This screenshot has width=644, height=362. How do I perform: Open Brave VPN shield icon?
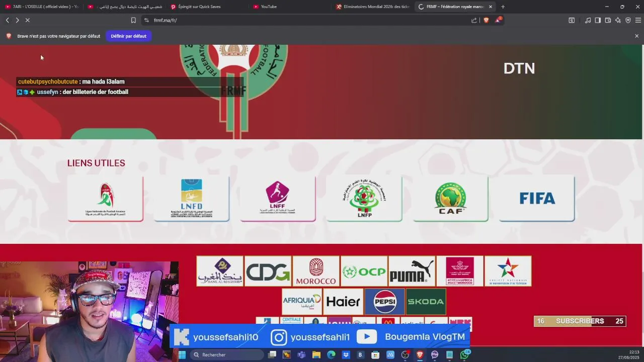628,20
